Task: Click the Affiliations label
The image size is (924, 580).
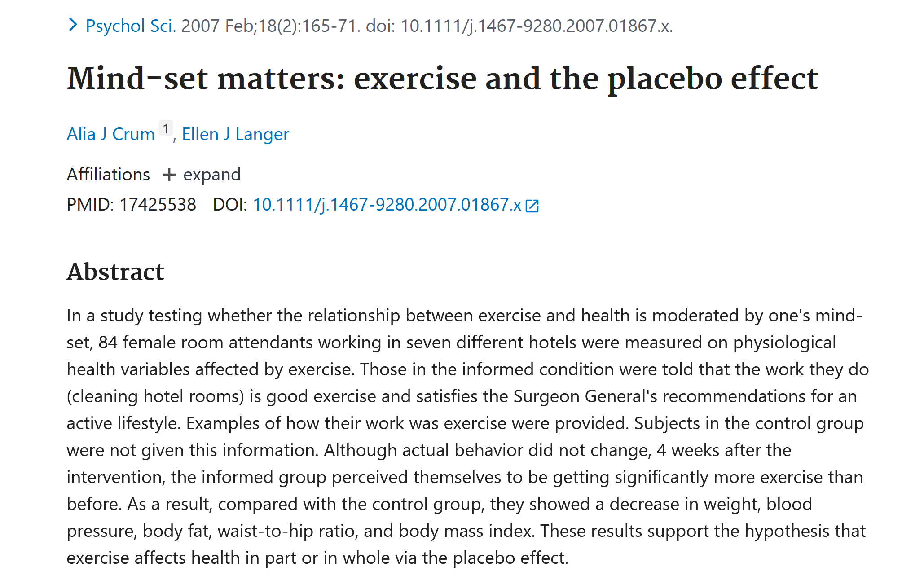Action: coord(108,175)
